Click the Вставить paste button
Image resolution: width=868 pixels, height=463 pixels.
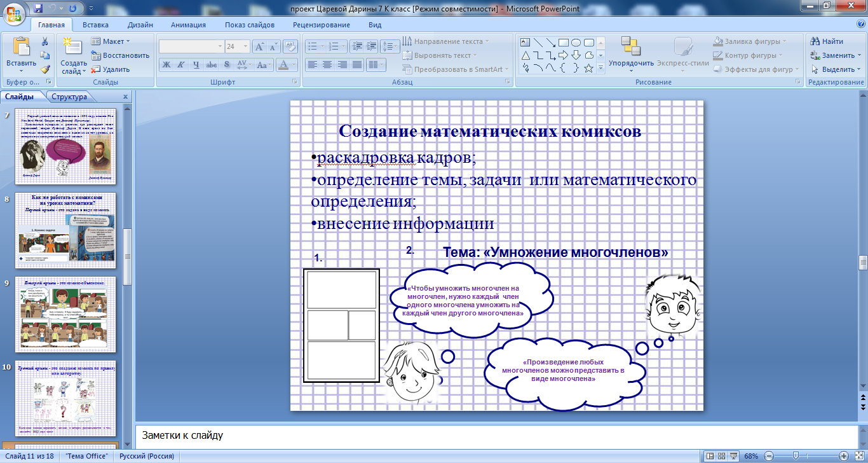click(x=21, y=55)
